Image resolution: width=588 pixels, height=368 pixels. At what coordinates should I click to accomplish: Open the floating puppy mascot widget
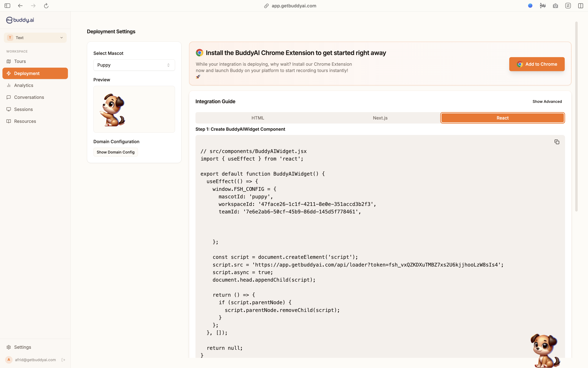point(545,350)
